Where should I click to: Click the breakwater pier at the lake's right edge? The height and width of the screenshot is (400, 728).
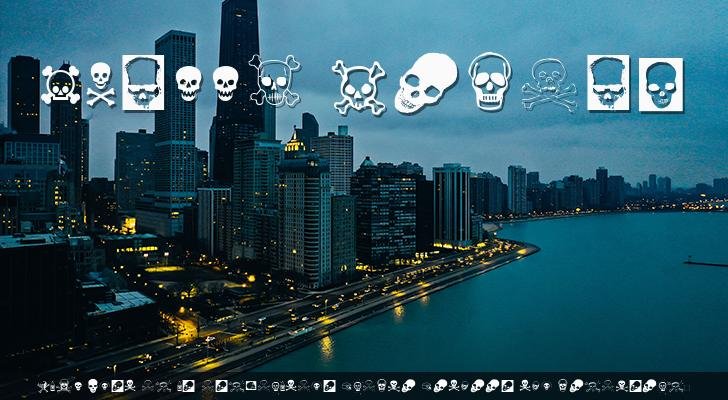705,264
